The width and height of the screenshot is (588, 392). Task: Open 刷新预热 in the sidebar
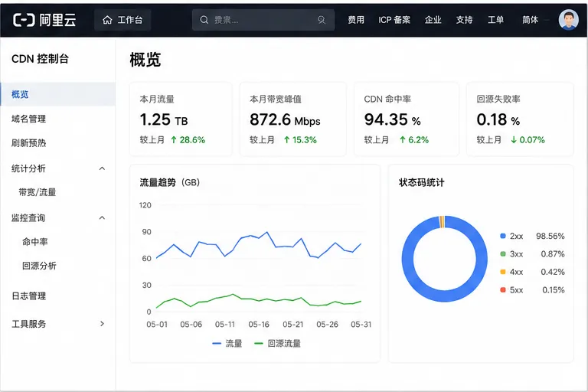28,143
